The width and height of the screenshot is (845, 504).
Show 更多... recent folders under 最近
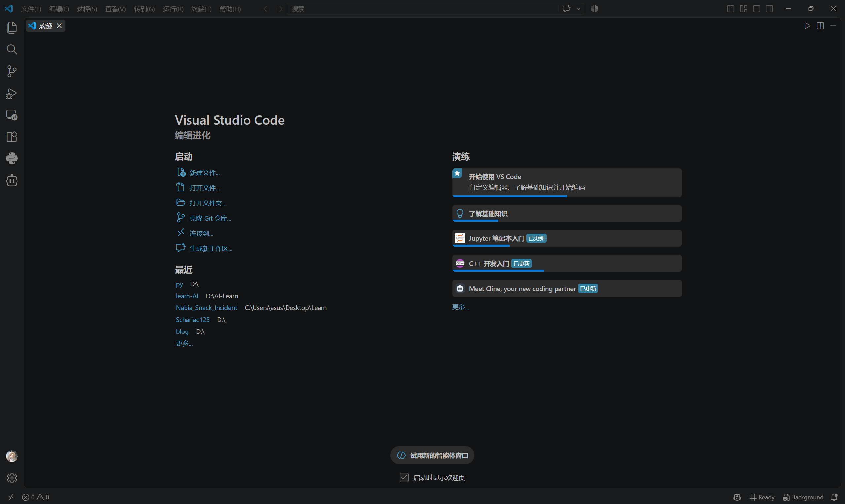point(184,343)
